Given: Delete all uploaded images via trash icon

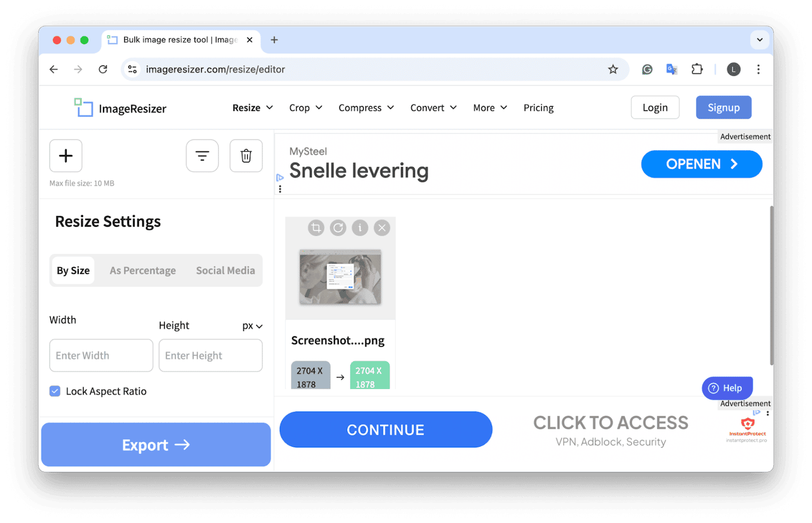Looking at the screenshot, I should coord(246,155).
